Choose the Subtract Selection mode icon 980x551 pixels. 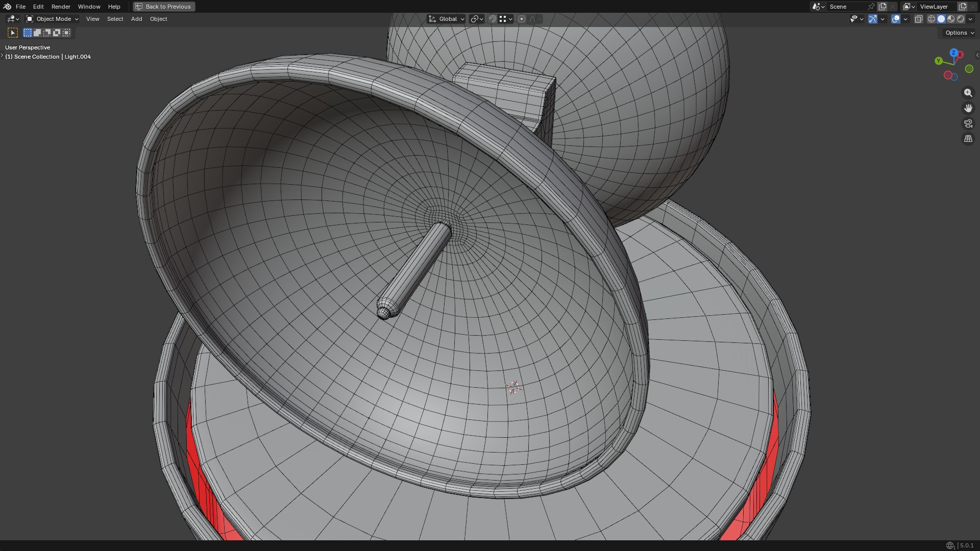pyautogui.click(x=47, y=33)
